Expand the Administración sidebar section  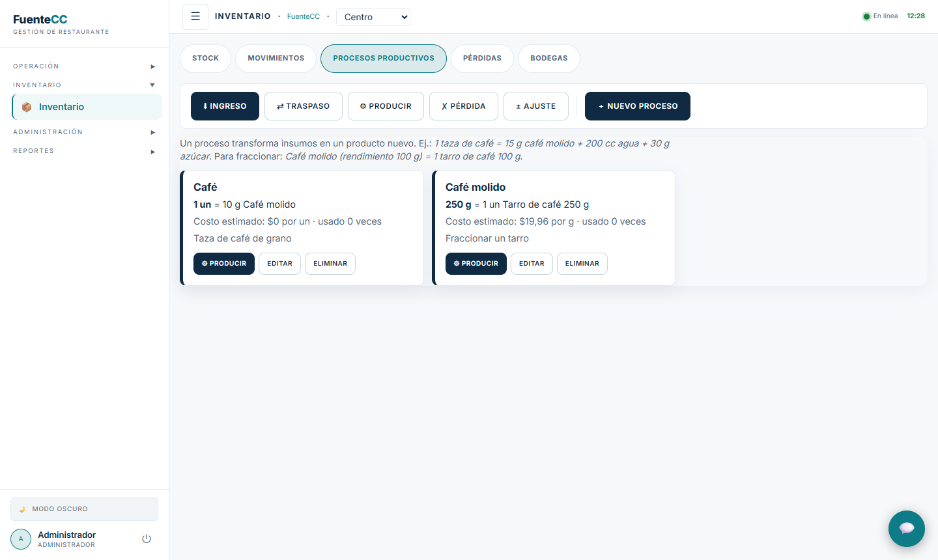pyautogui.click(x=84, y=132)
